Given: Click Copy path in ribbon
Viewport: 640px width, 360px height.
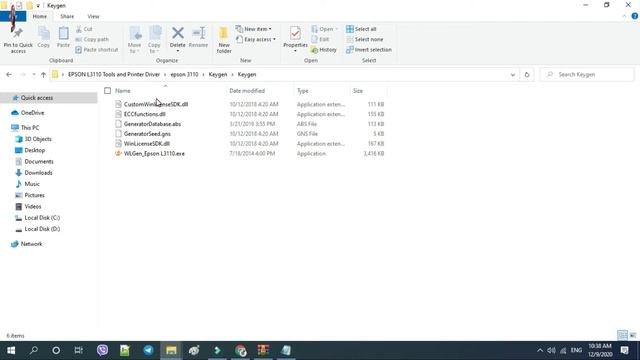Looking at the screenshot, I should click(x=92, y=39).
